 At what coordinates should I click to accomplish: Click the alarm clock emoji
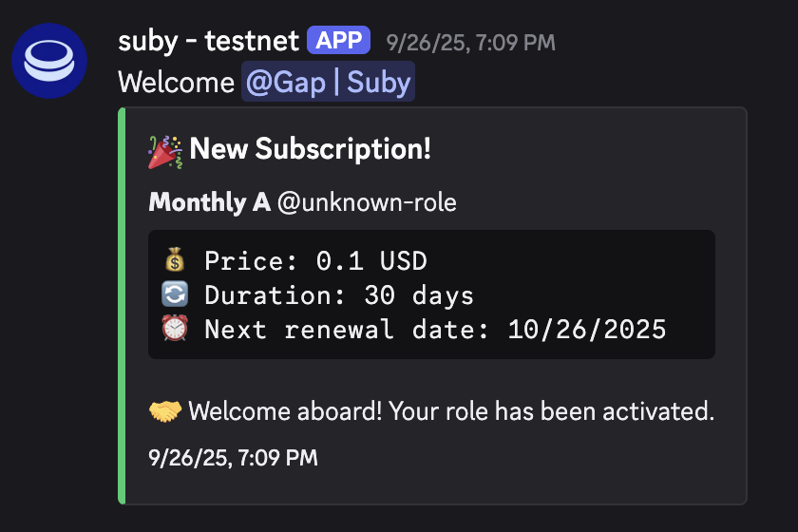(x=173, y=330)
